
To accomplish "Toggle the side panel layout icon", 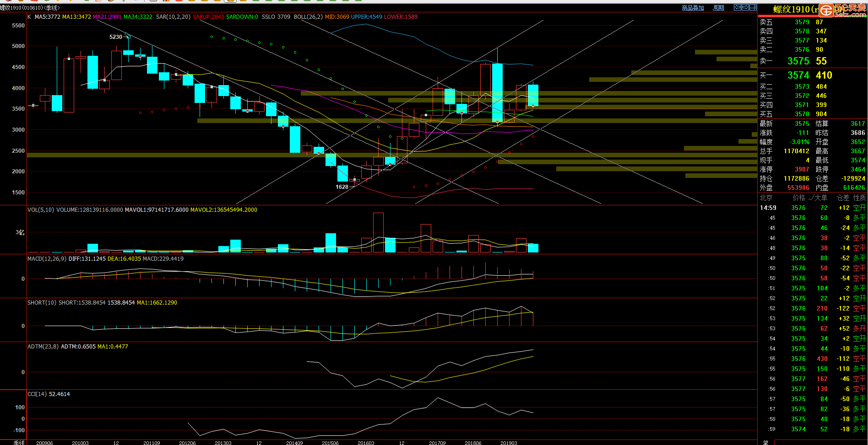I will [753, 7].
